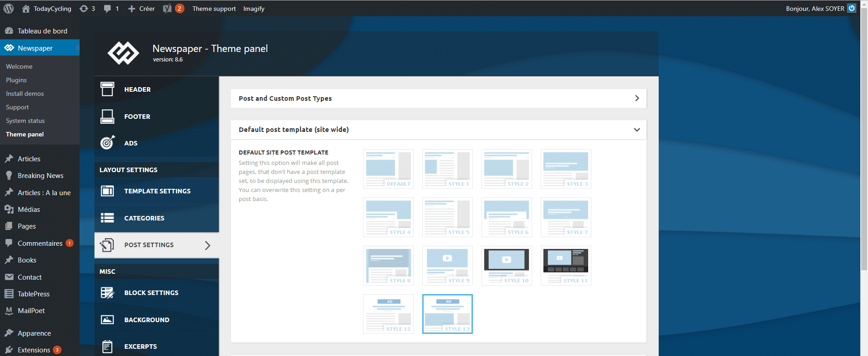Click the user avatar icon beside Alex SOYER

852,8
